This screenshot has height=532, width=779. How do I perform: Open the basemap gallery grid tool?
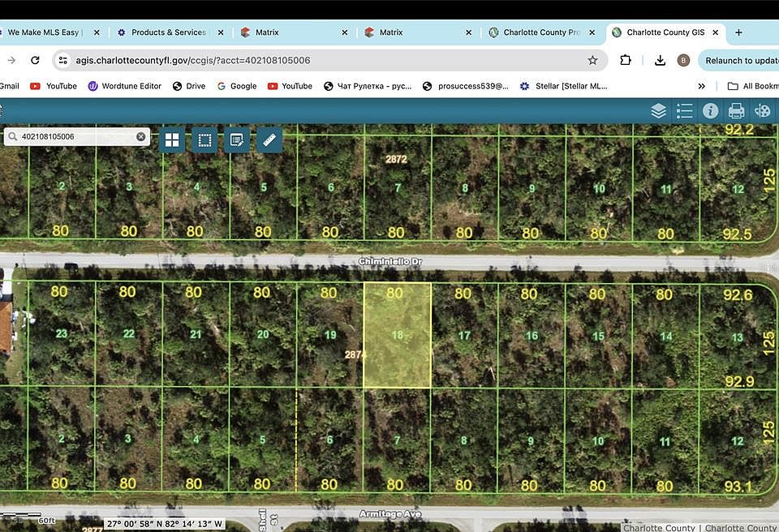click(172, 140)
